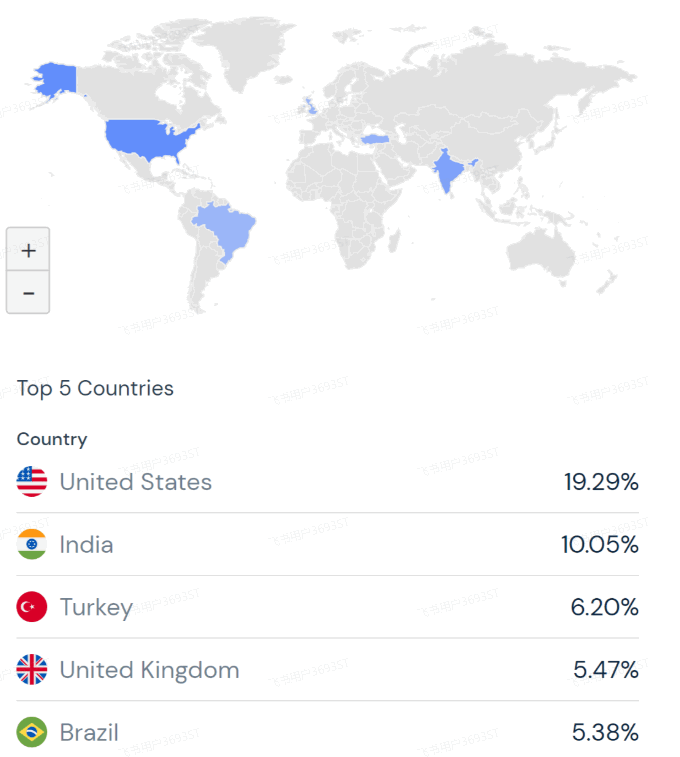The image size is (680, 757).
Task: Open the India country row
Action: 328,544
